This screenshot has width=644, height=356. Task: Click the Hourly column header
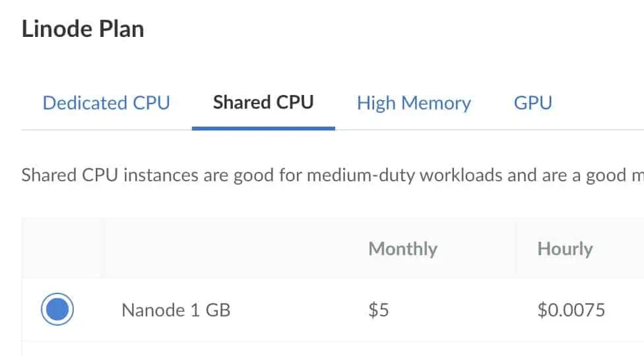pyautogui.click(x=565, y=249)
